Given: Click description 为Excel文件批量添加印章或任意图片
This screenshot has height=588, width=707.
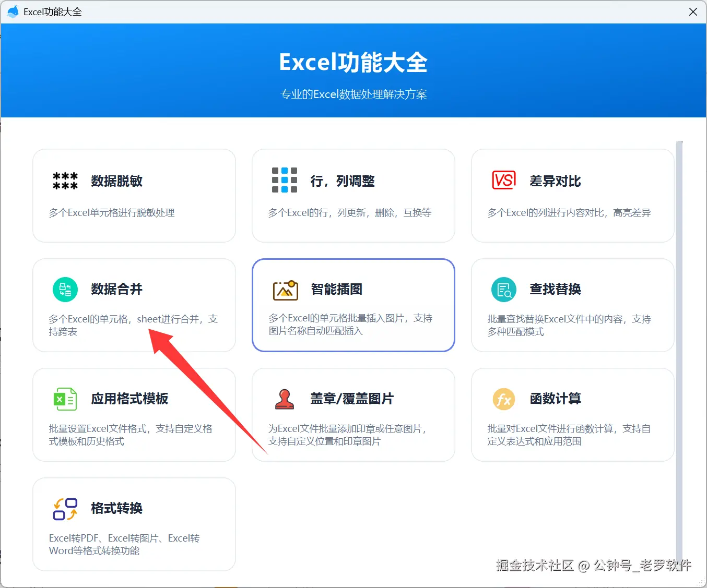Looking at the screenshot, I should point(349,435).
